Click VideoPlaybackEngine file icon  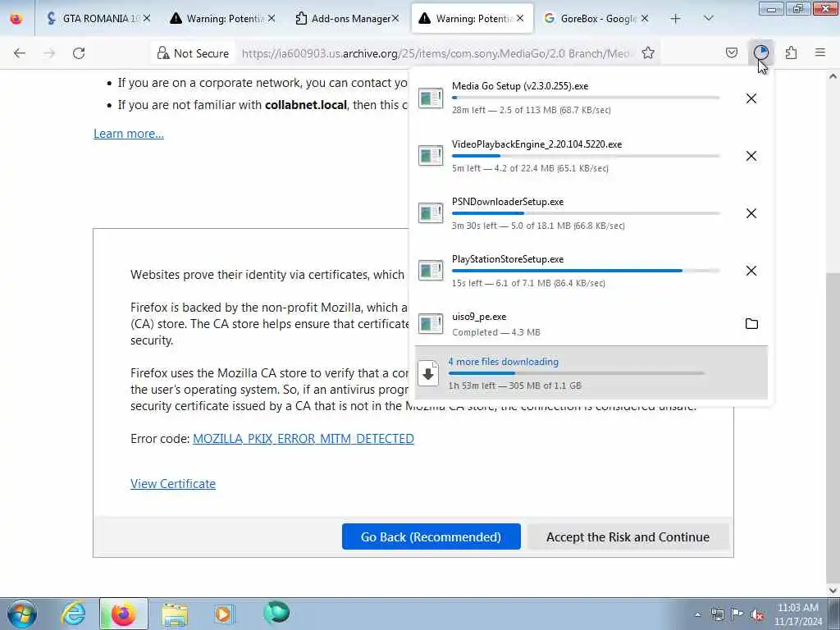pos(431,155)
